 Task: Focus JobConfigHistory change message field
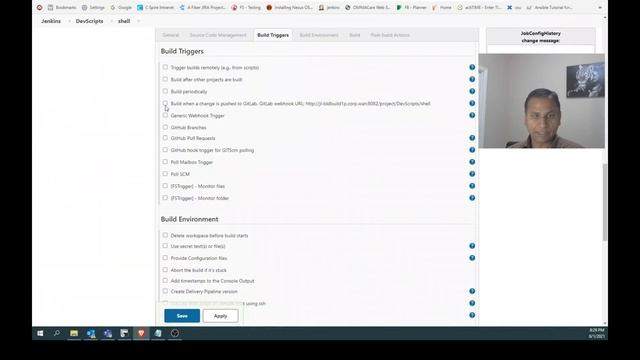click(540, 49)
